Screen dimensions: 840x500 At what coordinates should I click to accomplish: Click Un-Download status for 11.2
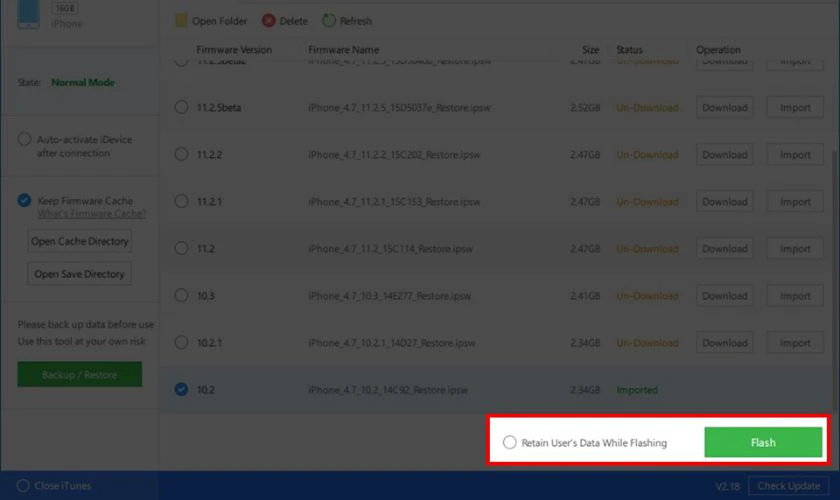pos(647,249)
